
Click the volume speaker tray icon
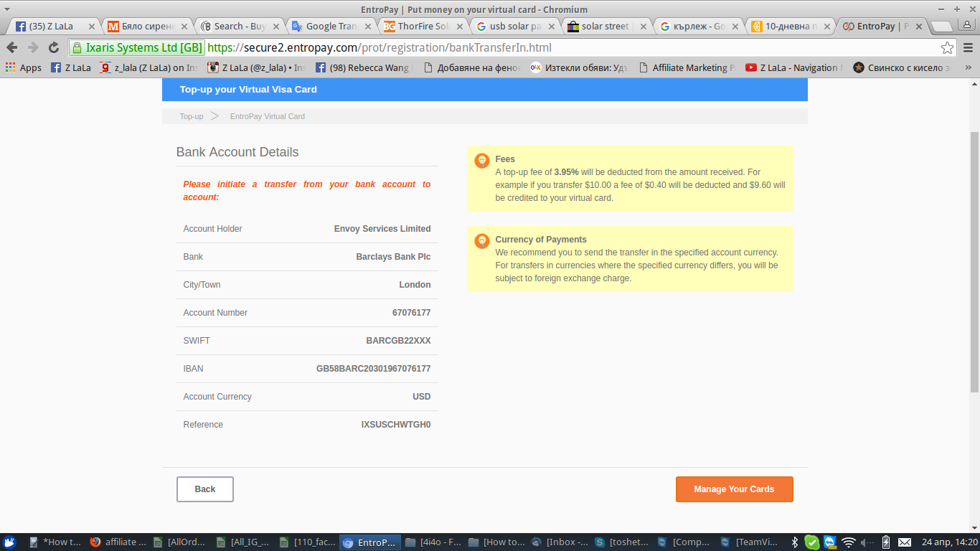click(867, 542)
